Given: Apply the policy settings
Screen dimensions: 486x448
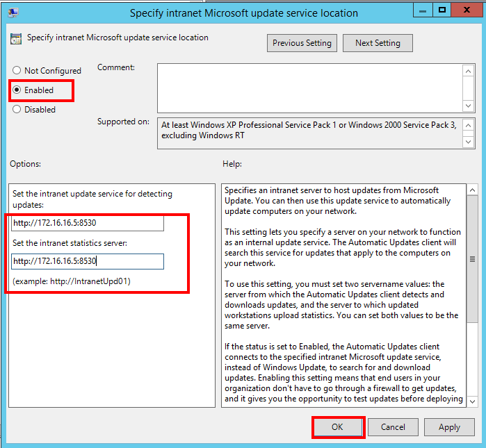Looking at the screenshot, I should [449, 427].
